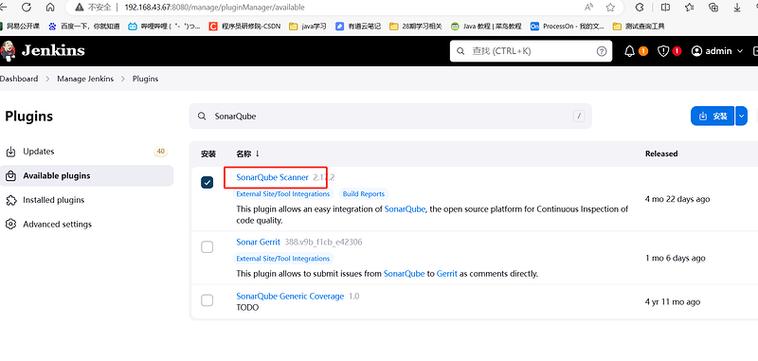Click the Advanced settings gear icon

coord(11,224)
